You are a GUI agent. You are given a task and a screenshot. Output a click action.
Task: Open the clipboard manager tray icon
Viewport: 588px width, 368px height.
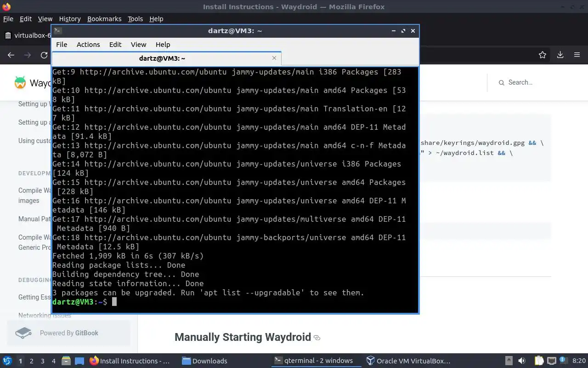click(x=539, y=361)
